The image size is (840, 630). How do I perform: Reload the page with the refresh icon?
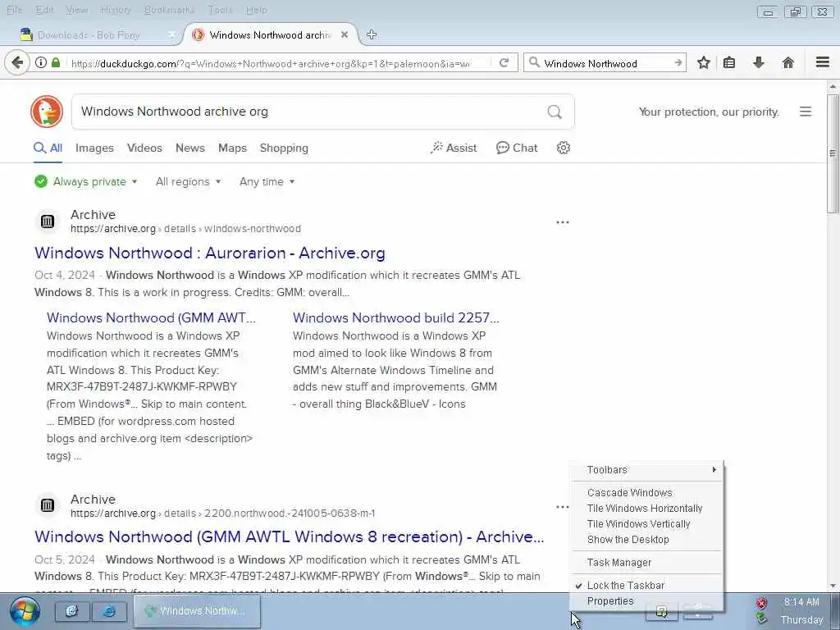[x=504, y=62]
